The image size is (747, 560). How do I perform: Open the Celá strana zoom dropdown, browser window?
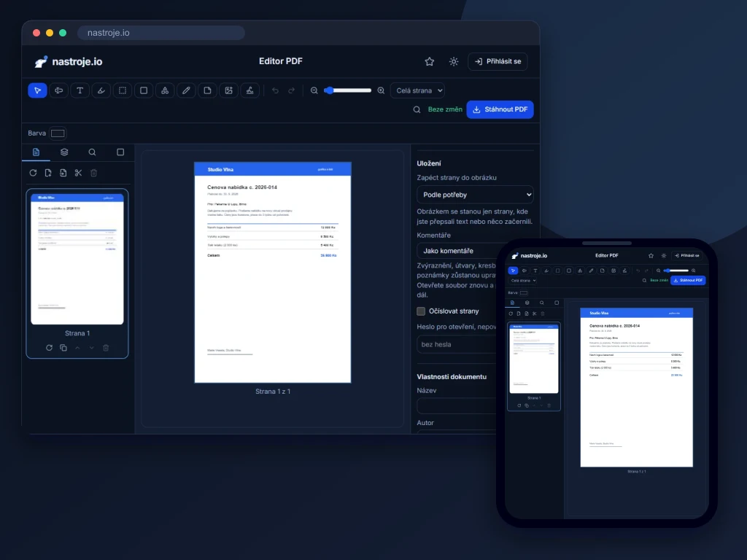coord(418,90)
